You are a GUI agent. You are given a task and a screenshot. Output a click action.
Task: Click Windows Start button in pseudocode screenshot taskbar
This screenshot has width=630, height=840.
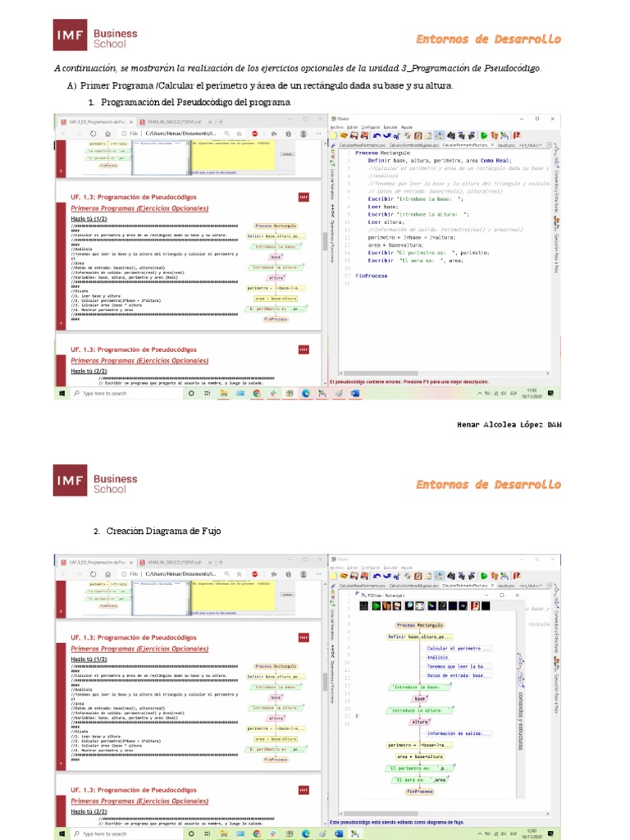pyautogui.click(x=62, y=393)
